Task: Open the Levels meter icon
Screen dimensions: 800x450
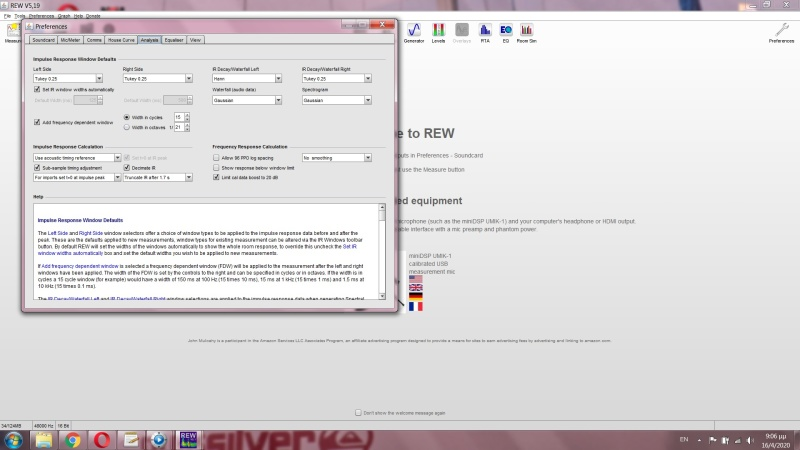Action: point(438,32)
